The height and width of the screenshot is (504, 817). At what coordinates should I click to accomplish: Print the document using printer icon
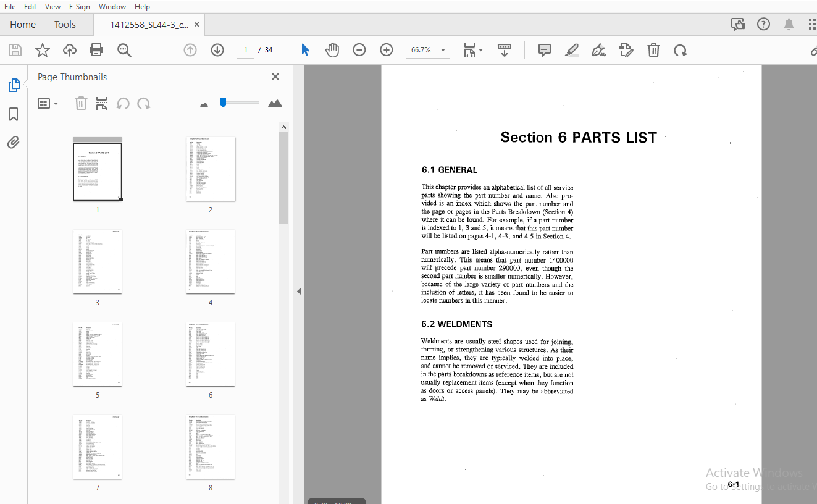coord(96,50)
